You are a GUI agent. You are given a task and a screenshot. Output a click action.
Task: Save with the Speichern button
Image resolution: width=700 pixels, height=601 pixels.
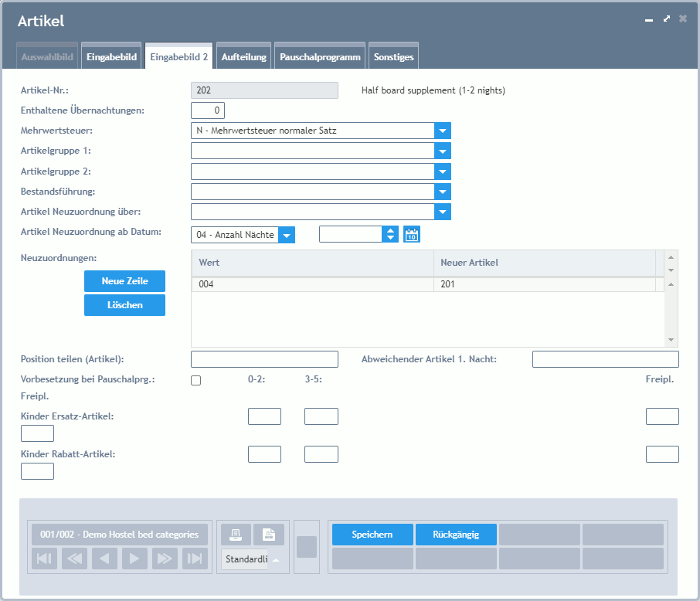[x=372, y=535]
